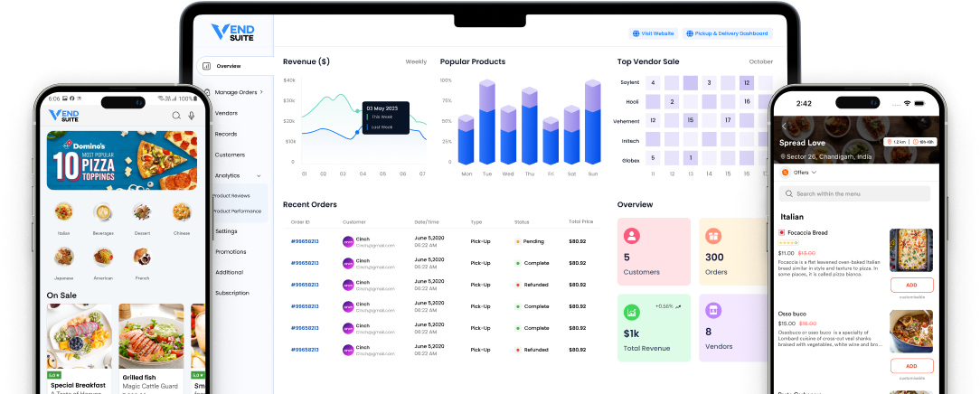Image resolution: width=980 pixels, height=394 pixels.
Task: Open the Overview sidebar item
Action: [x=228, y=66]
